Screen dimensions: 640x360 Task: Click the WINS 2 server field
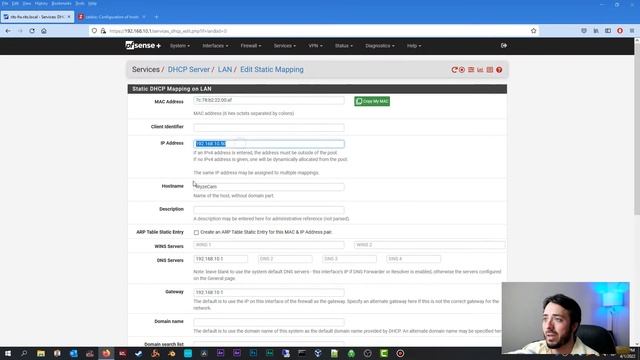430,245
